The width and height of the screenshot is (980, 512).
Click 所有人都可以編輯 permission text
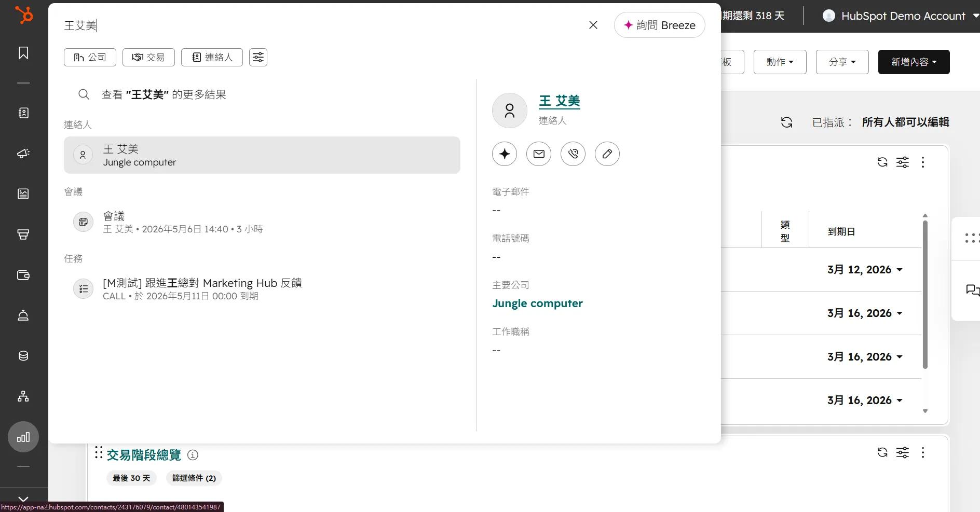[906, 122]
